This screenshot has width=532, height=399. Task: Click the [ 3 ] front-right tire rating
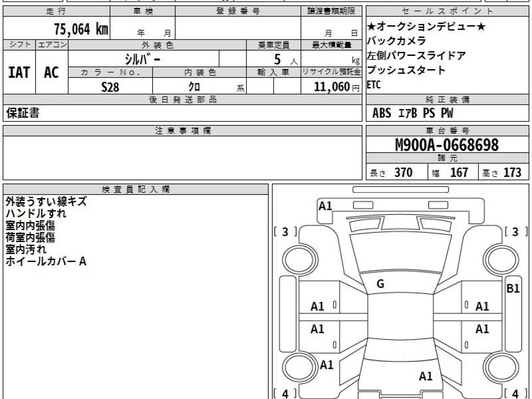point(516,232)
